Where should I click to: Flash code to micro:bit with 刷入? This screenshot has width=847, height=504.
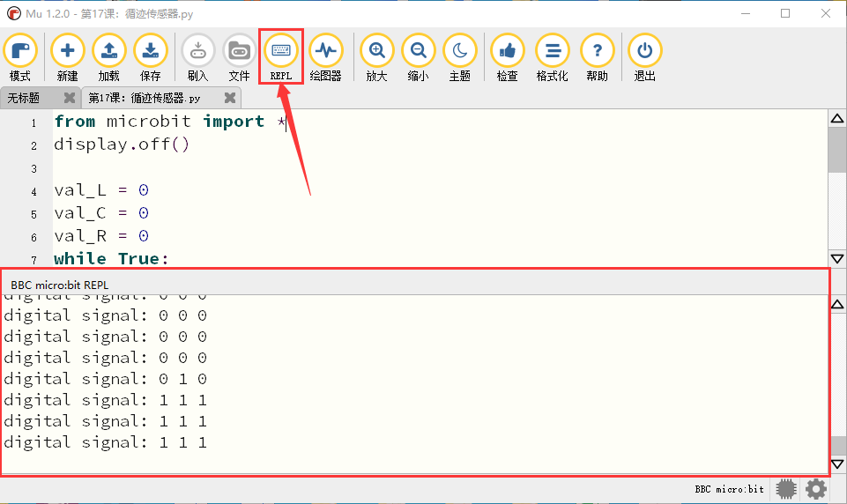(198, 57)
